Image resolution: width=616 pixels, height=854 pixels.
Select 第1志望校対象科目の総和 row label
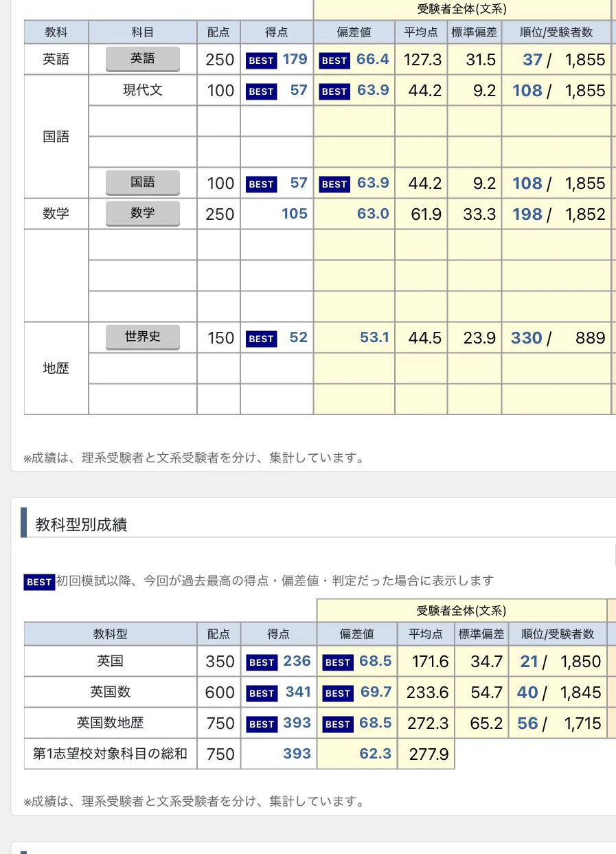coord(110,754)
